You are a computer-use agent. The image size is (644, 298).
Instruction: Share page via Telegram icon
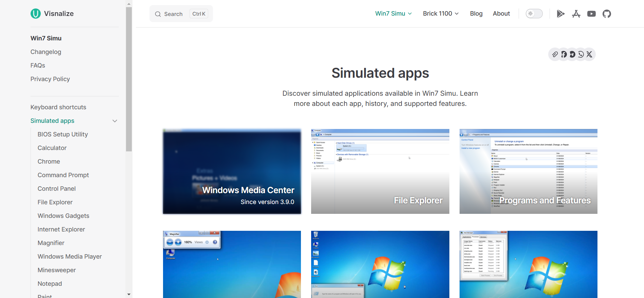(572, 54)
